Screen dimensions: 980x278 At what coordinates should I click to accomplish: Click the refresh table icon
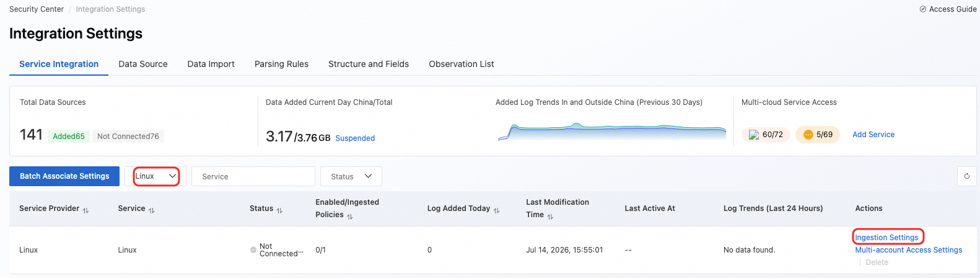pyautogui.click(x=967, y=176)
